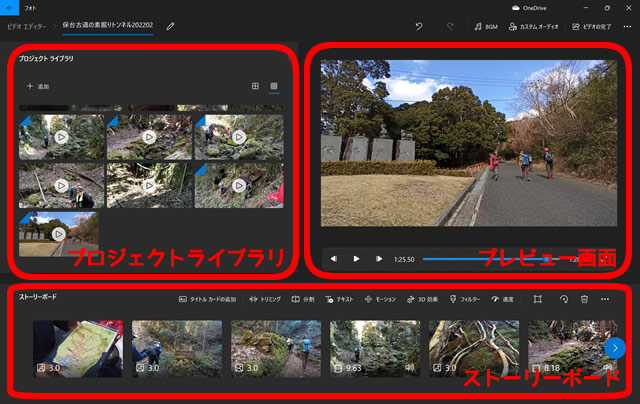Click the back arrow in title bar
This screenshot has height=404, width=640.
click(9, 7)
